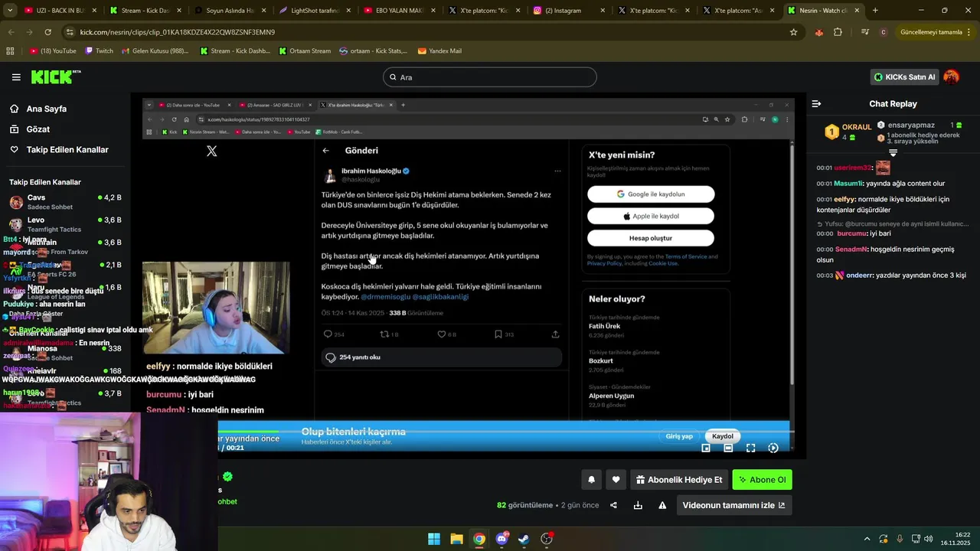Image resolution: width=980 pixels, height=551 pixels.
Task: Open the Gelen Kutusu bookmark
Action: point(155,51)
